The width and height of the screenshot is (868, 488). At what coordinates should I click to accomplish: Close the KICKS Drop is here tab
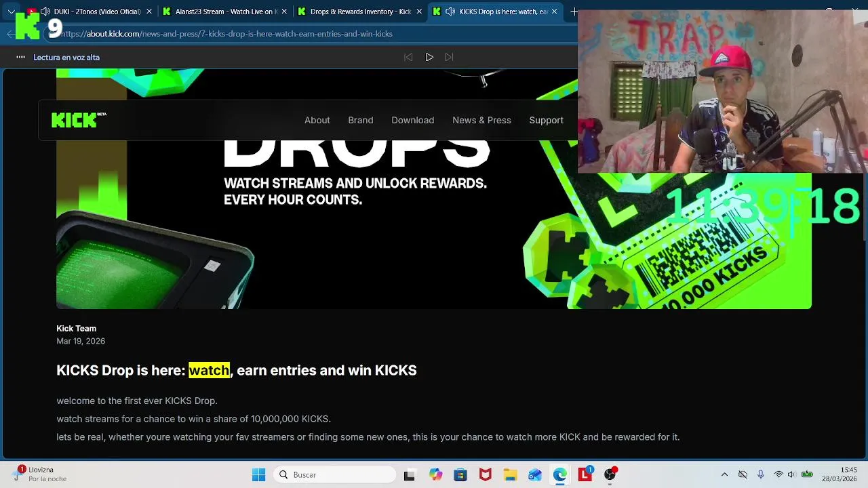555,12
